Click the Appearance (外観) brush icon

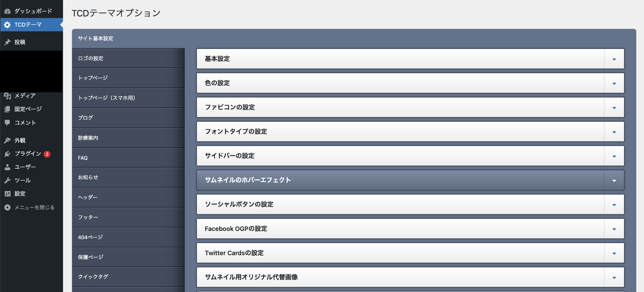tap(7, 140)
